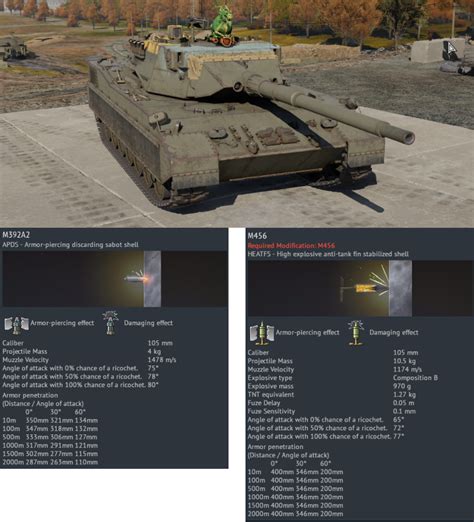Viewport: 474px width, 522px height.
Task: Click the M392A2 Muzzle Velocity row
Action: coord(89,360)
